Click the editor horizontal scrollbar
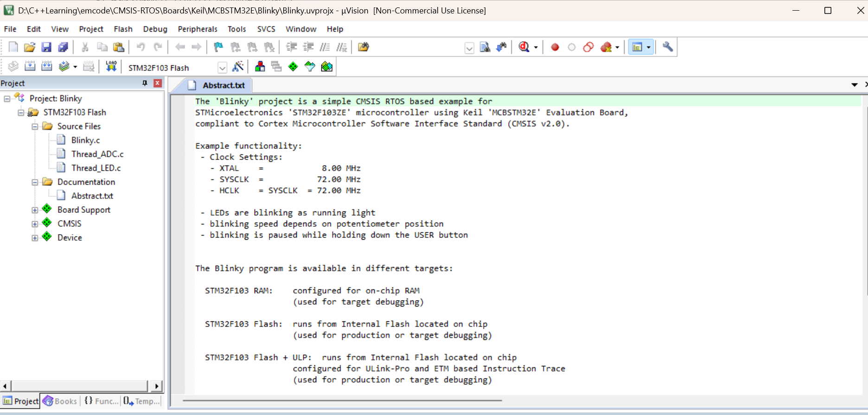This screenshot has width=868, height=415. pyautogui.click(x=342, y=400)
